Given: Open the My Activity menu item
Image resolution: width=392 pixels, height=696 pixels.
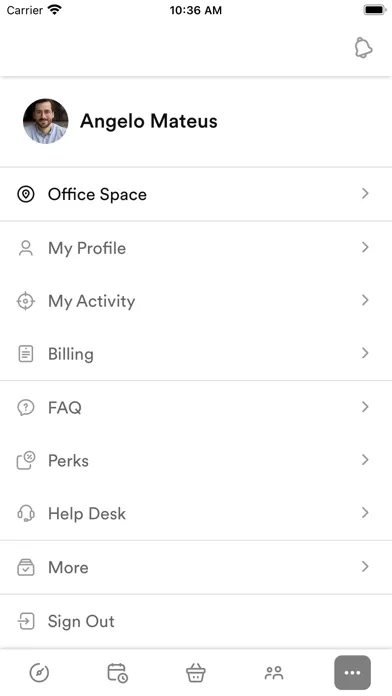Looking at the screenshot, I should [x=196, y=301].
